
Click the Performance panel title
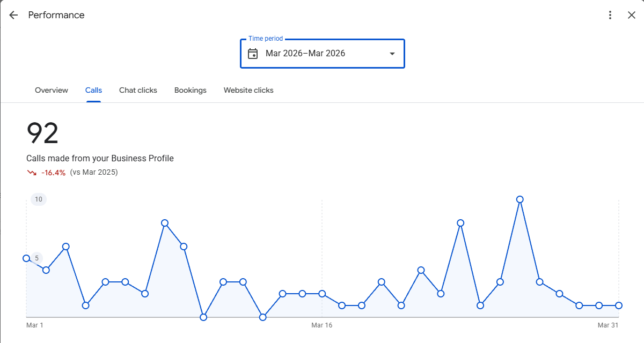[x=56, y=15]
